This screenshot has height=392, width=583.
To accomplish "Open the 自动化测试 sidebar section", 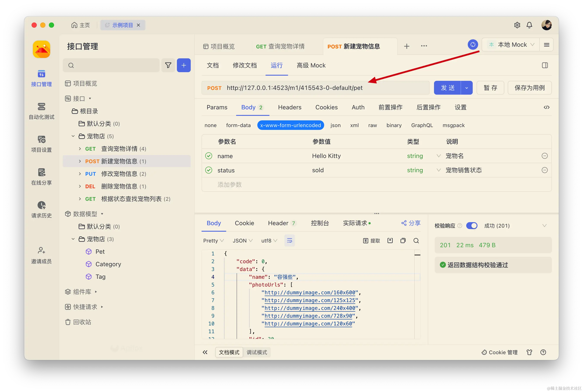I will click(x=42, y=111).
